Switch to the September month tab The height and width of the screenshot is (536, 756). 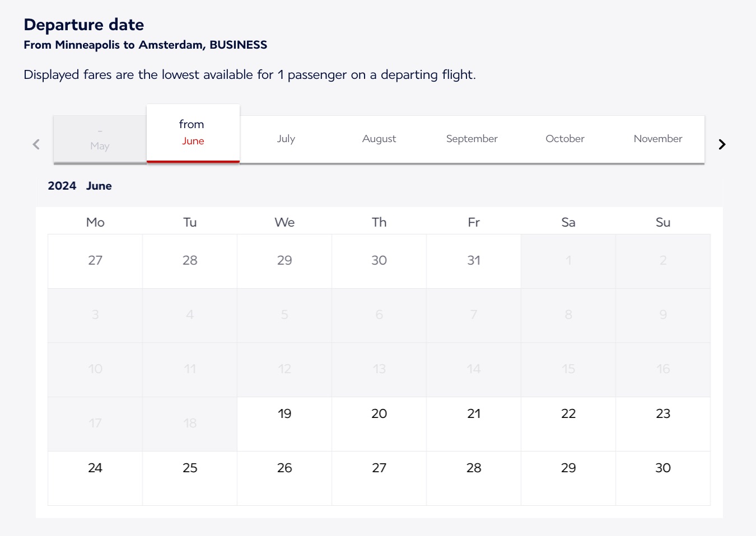pyautogui.click(x=472, y=139)
